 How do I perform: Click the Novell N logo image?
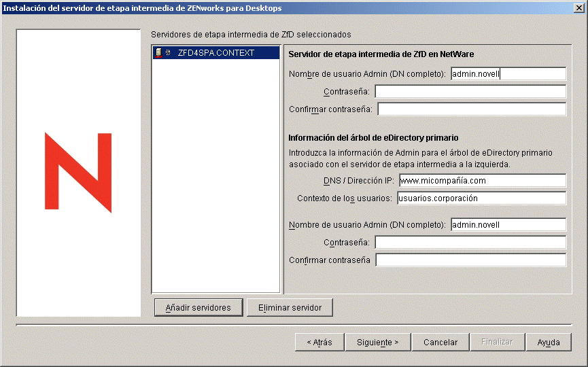point(78,173)
